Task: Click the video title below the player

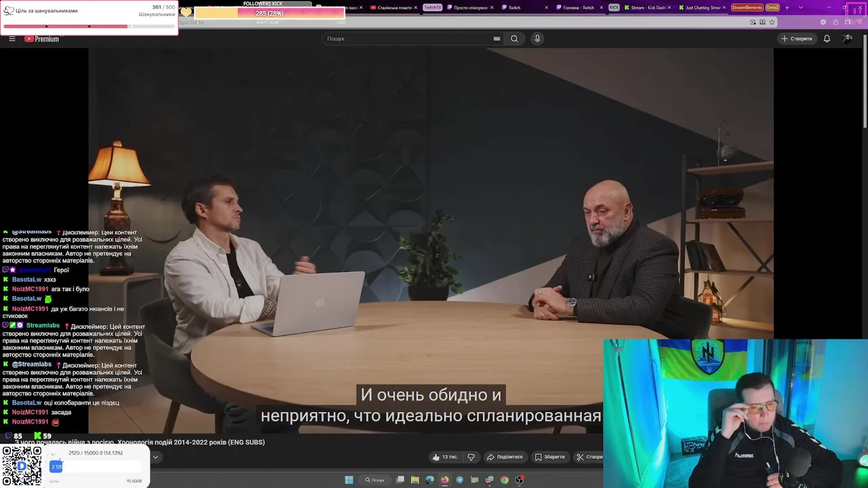Action: click(x=139, y=442)
